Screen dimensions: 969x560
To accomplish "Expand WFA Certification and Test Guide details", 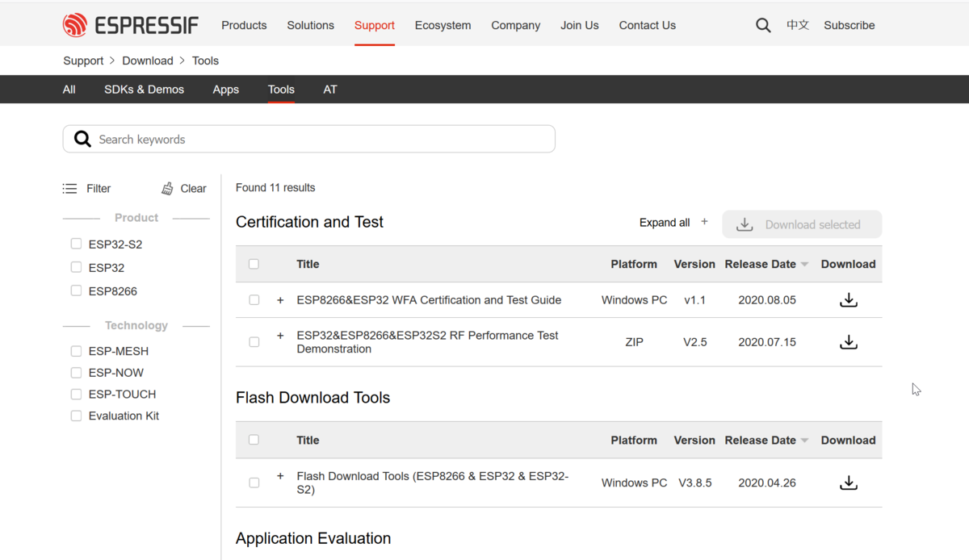I will tap(280, 300).
